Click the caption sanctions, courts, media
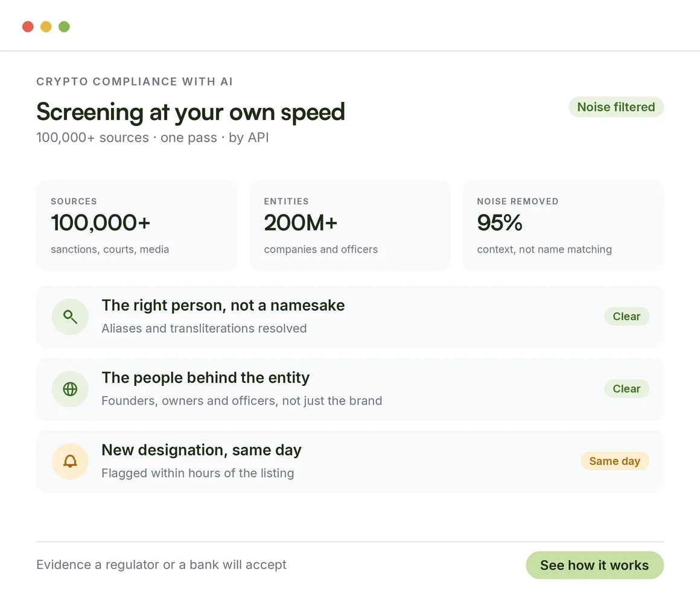700x603 pixels. tap(110, 249)
